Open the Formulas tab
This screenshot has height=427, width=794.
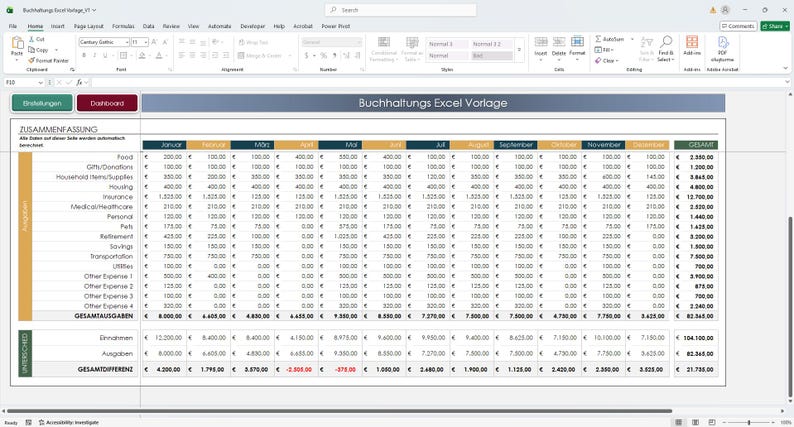point(123,26)
